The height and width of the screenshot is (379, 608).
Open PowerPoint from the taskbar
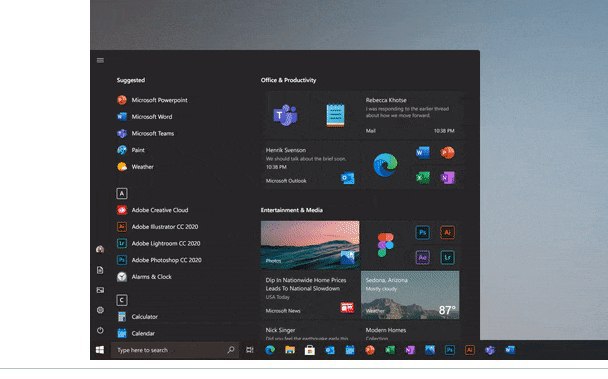370,350
